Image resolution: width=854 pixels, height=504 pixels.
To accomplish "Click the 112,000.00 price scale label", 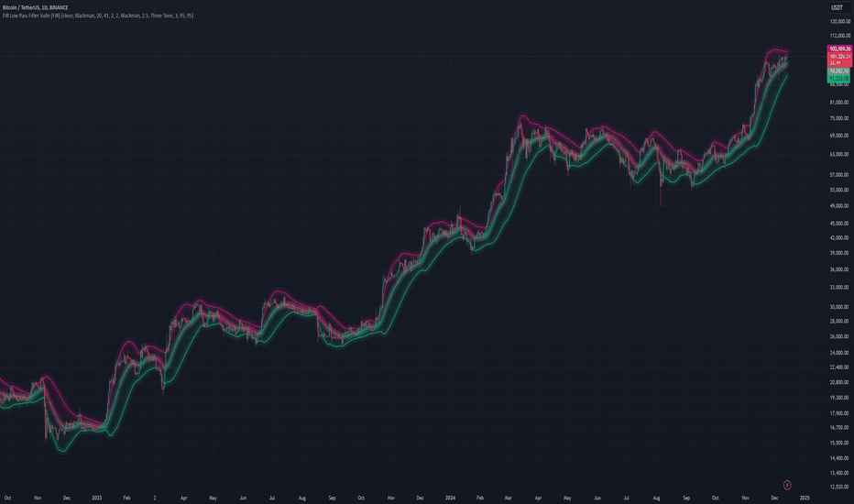I will 840,36.
